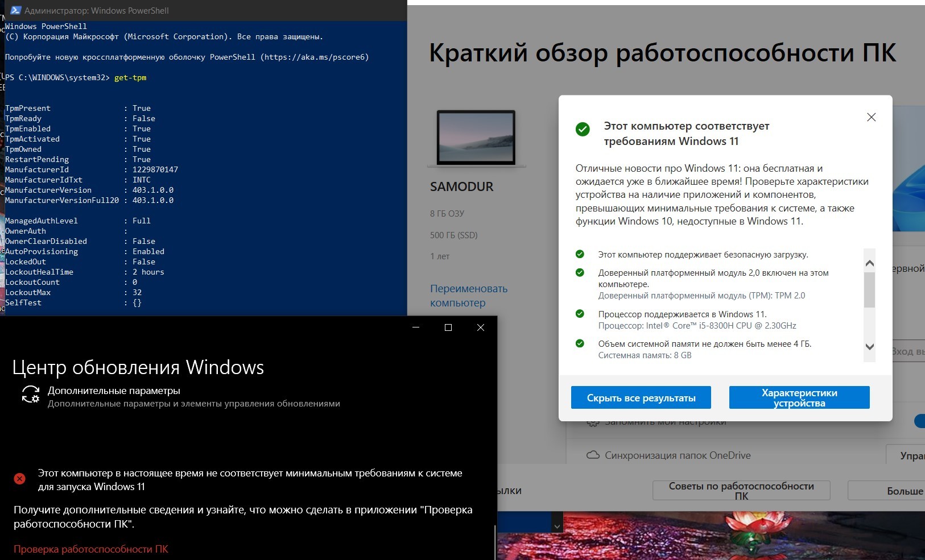Image resolution: width=925 pixels, height=560 pixels.
Task: Click the results list scrollbar thumb
Action: [869, 289]
